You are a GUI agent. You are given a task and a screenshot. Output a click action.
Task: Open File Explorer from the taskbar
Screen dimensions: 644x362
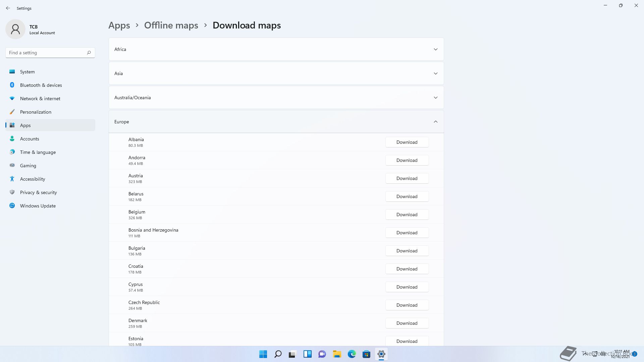[x=337, y=354]
